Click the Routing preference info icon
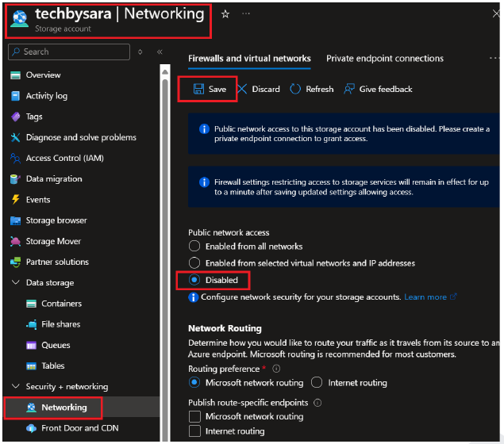 click(276, 369)
